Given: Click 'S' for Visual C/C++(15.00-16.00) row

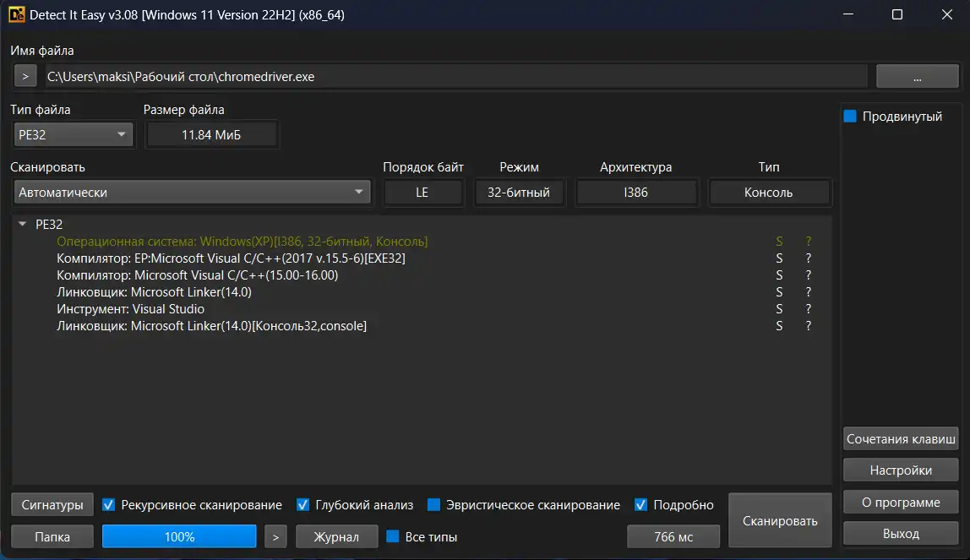Looking at the screenshot, I should [779, 275].
